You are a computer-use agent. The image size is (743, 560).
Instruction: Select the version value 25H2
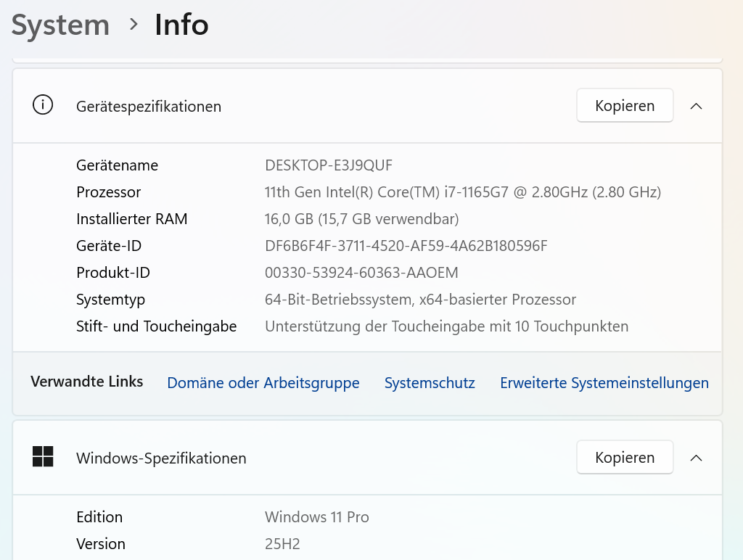click(282, 544)
